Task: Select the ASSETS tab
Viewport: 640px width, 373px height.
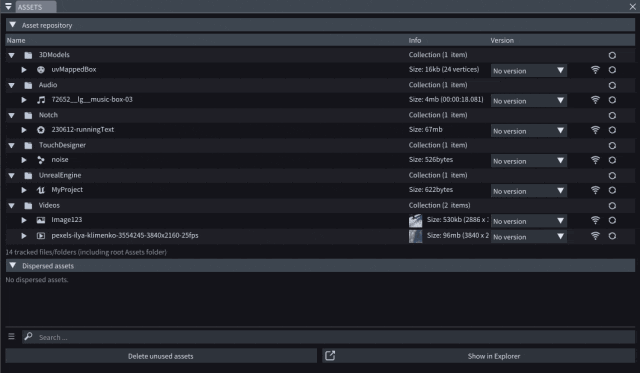Action: click(36, 7)
